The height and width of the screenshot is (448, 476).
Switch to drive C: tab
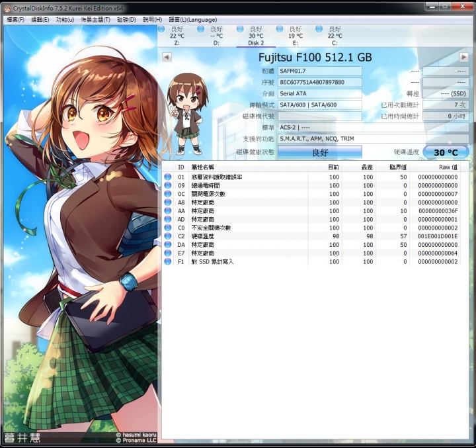click(335, 36)
